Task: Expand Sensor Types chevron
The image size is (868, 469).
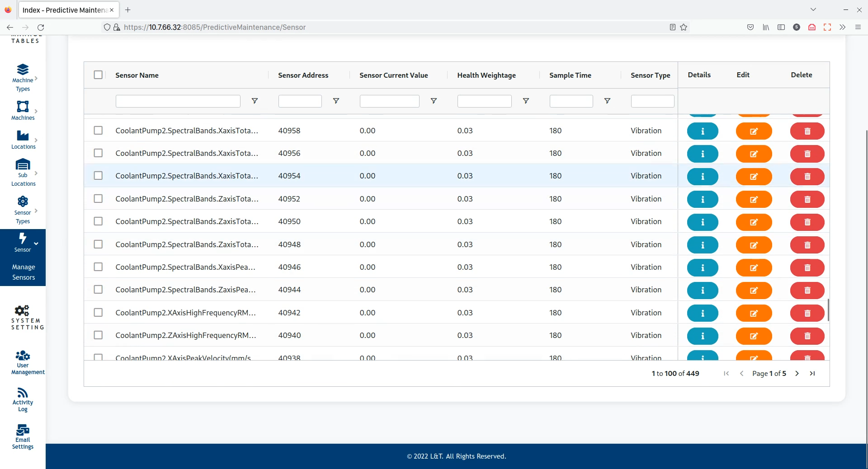Action: 36,211
